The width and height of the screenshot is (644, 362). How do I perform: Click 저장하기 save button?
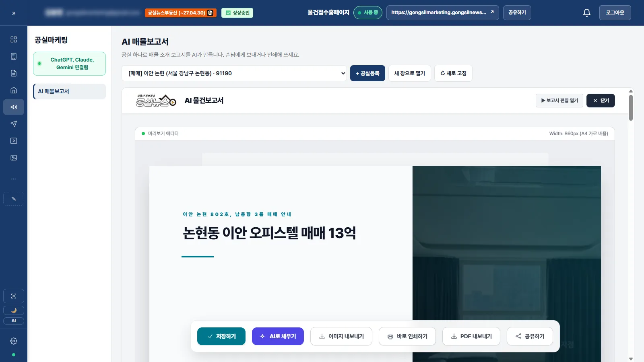coord(221,336)
